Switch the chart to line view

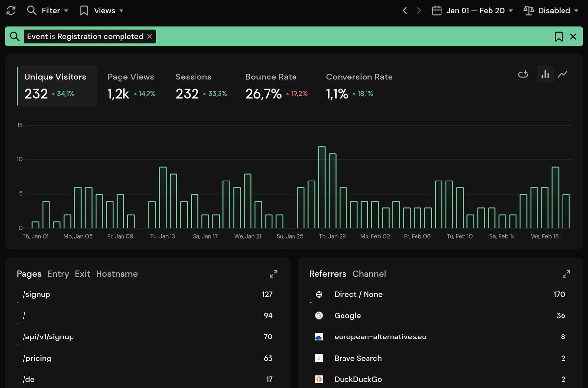tap(563, 74)
